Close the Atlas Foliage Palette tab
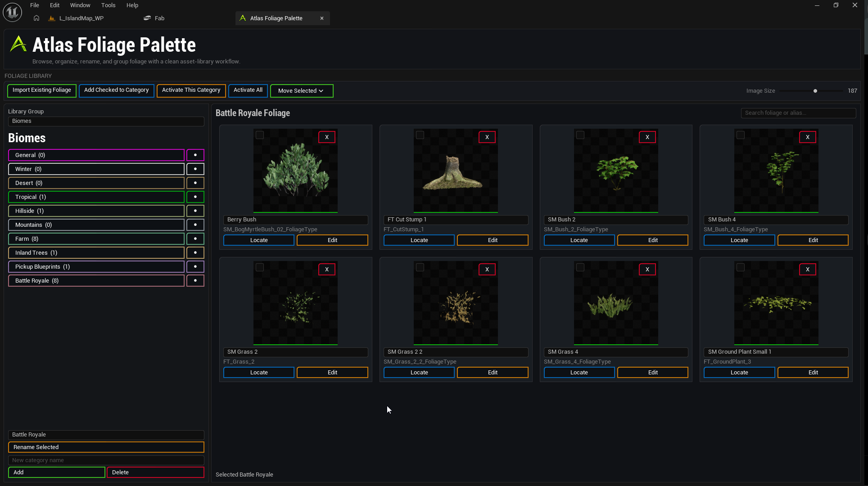The width and height of the screenshot is (868, 486). [322, 18]
